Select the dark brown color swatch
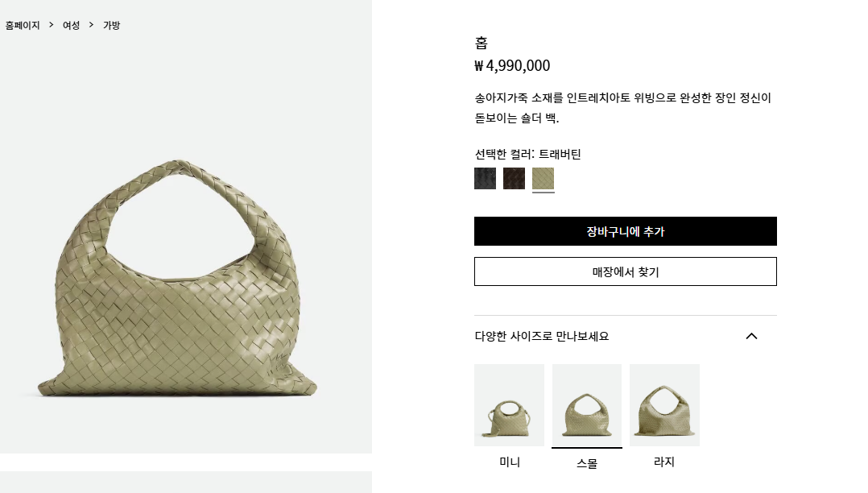Viewport: 868px width, 493px height. [x=514, y=178]
